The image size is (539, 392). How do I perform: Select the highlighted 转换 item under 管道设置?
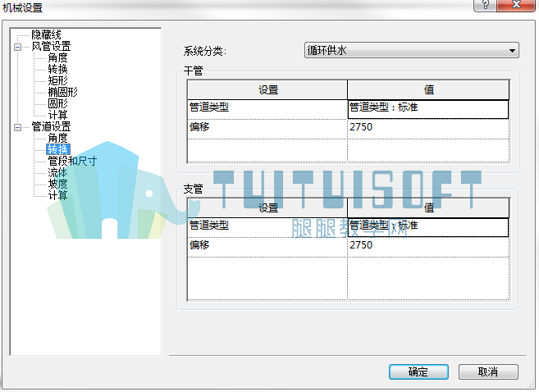tap(58, 149)
